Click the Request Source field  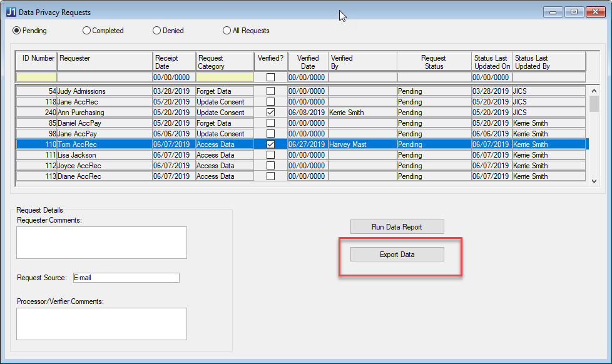tap(125, 278)
